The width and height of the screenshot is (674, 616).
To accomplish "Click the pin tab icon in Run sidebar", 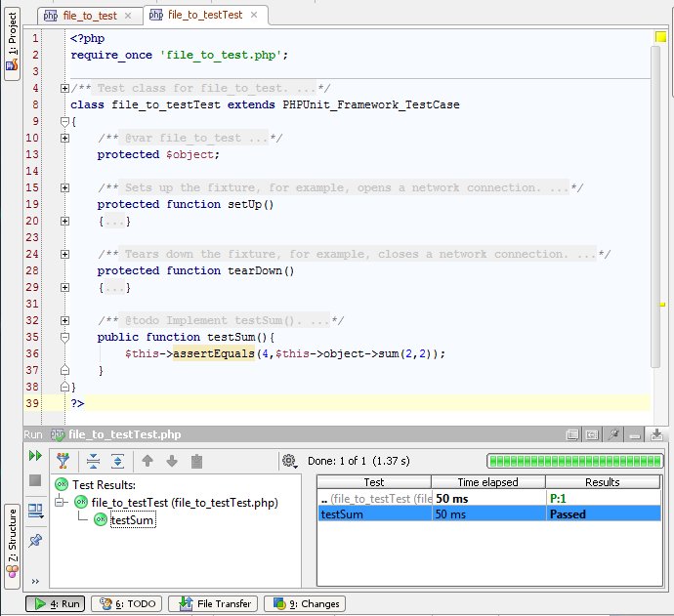I will [35, 540].
